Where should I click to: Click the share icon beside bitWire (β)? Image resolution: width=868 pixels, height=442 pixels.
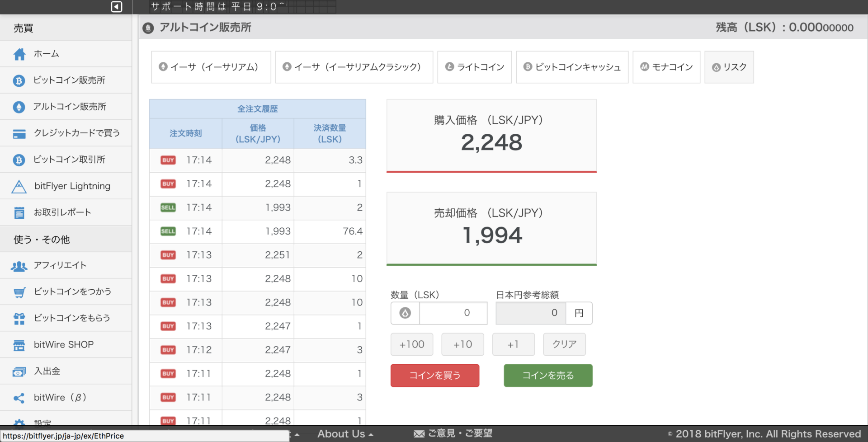coord(19,398)
